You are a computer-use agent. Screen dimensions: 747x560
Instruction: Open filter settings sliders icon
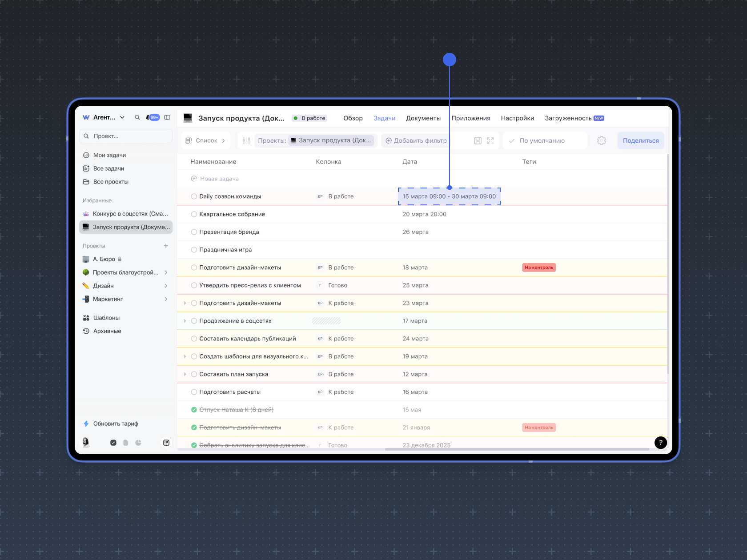tap(246, 140)
